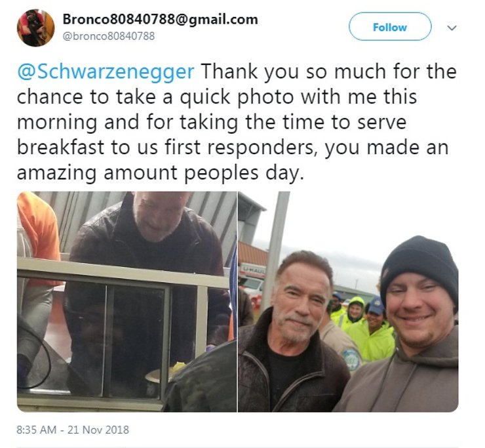This screenshot has height=448, width=485.
Task: Open the left photo of the serving window
Action: click(126, 302)
